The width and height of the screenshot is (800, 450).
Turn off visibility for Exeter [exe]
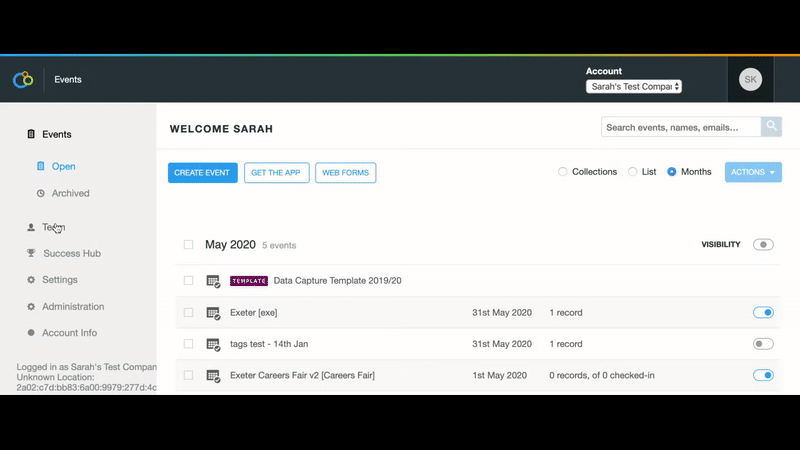click(763, 312)
